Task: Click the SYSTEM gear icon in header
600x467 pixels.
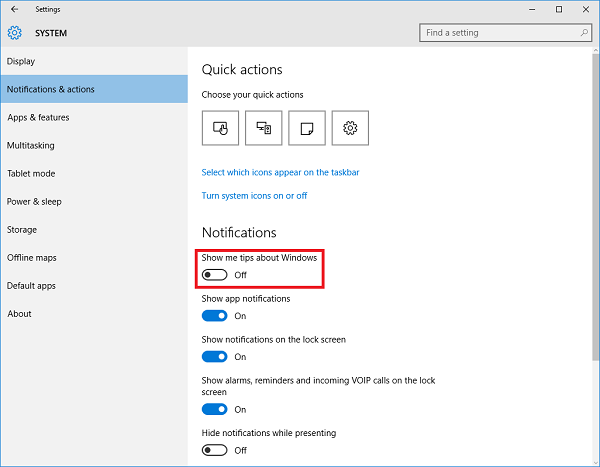Action: (14, 33)
